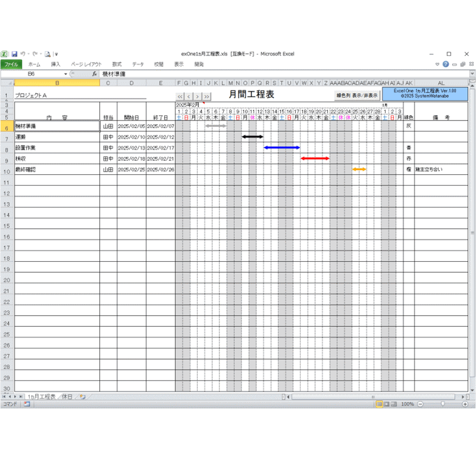476x476 pixels.
Task: Click the zoom in plus button
Action: (465, 404)
